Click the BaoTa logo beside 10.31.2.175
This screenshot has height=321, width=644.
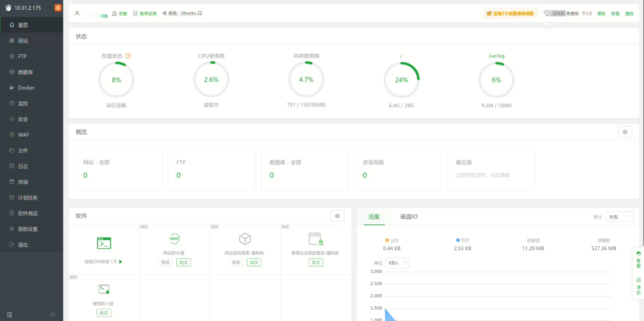[x=8, y=8]
